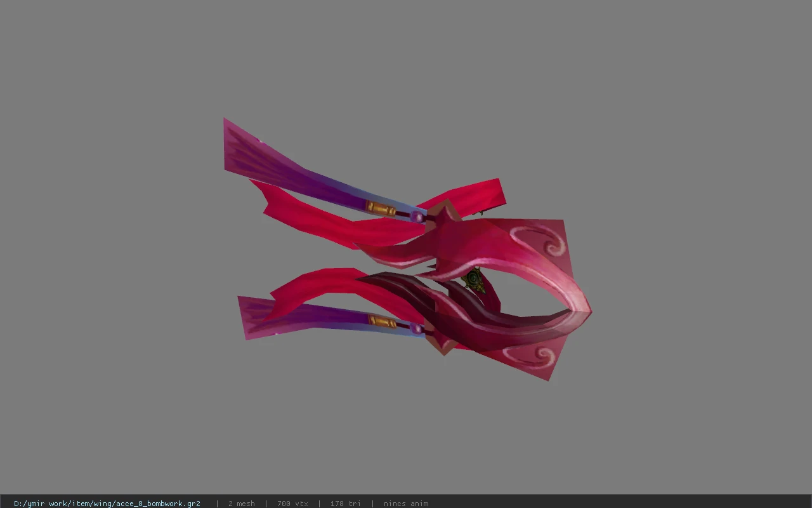Image resolution: width=812 pixels, height=508 pixels.
Task: Click the '178 tri' triangle count entry
Action: [346, 504]
